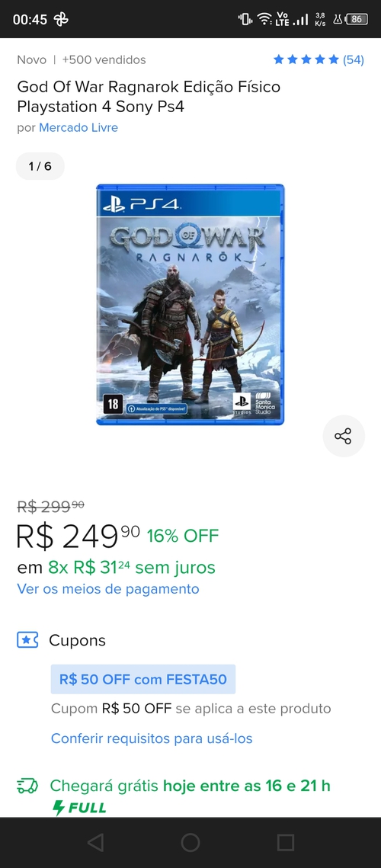
Task: Tap the Android back navigation triangle
Action: [95, 842]
